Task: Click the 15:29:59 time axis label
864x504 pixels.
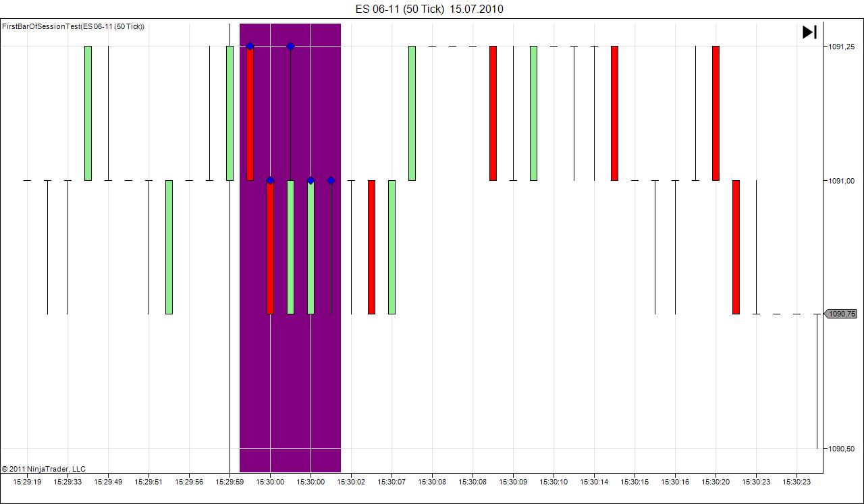Action: pos(230,482)
